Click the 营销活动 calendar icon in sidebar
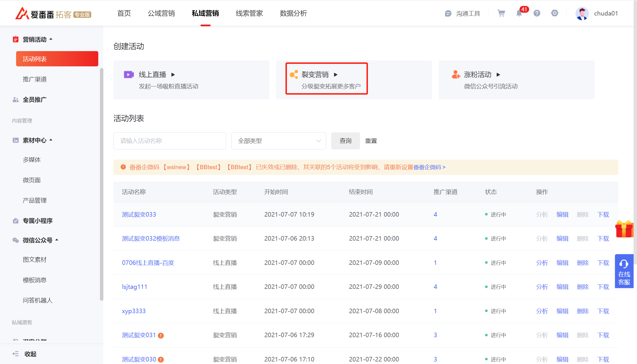 (x=16, y=39)
